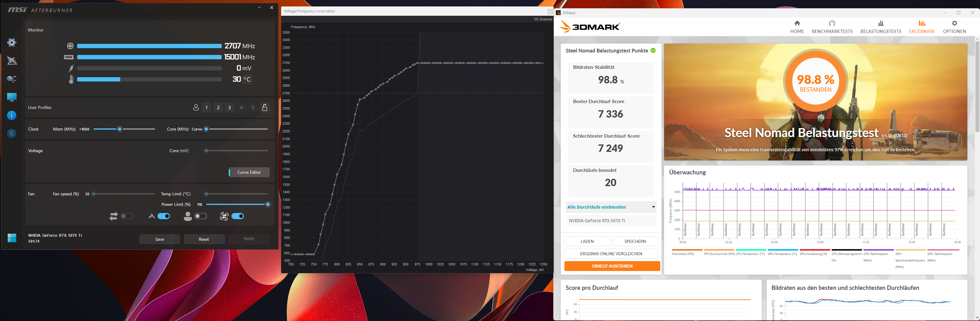Click the MSI dragon logo sidebar icon

[12, 60]
